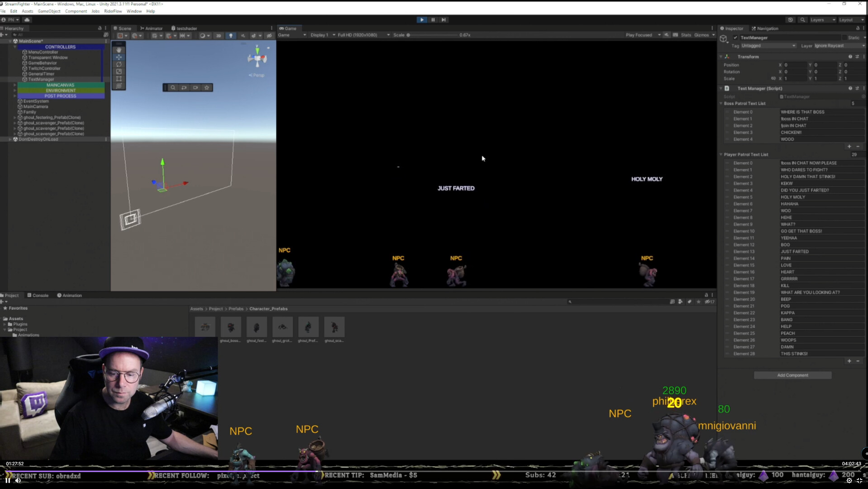Expand the MAINCANVAS hierarchy item

pos(14,85)
